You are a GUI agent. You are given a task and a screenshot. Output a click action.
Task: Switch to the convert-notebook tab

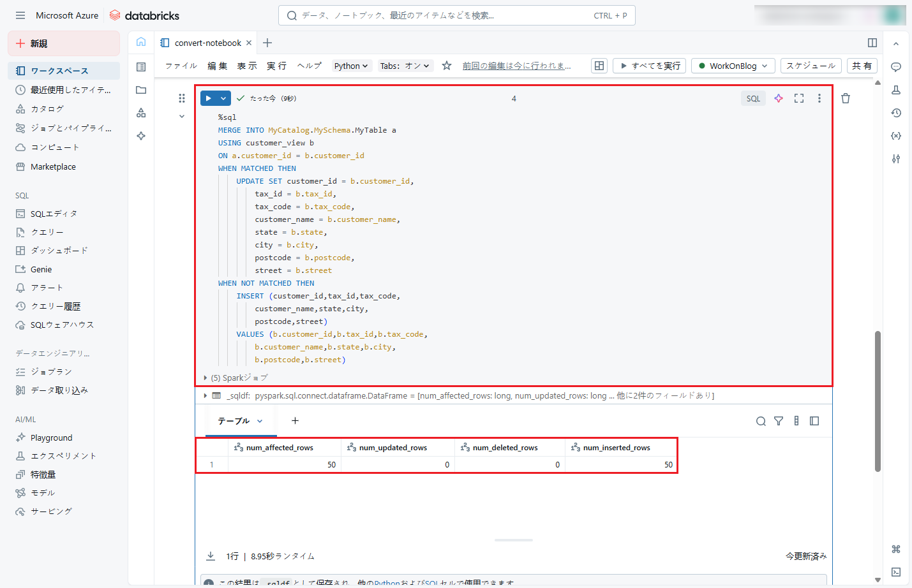click(x=207, y=43)
